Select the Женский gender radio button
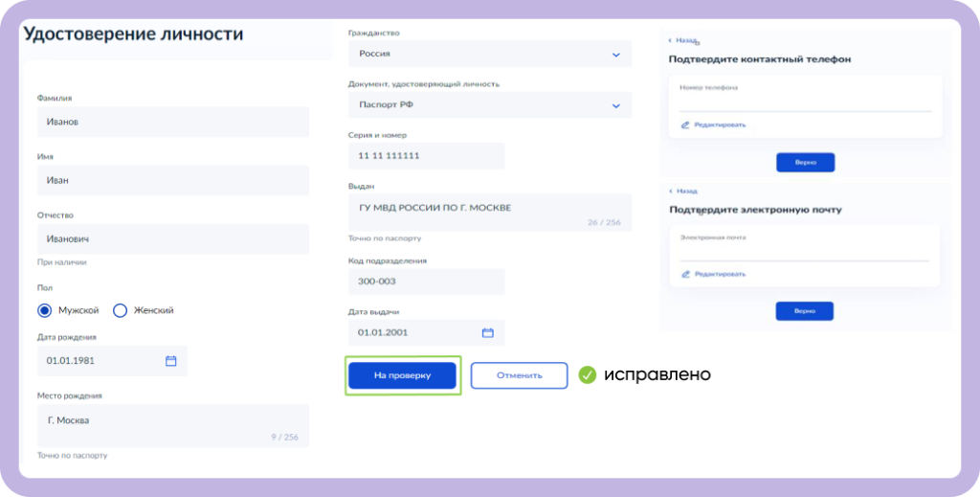Image resolution: width=980 pixels, height=497 pixels. click(x=120, y=310)
